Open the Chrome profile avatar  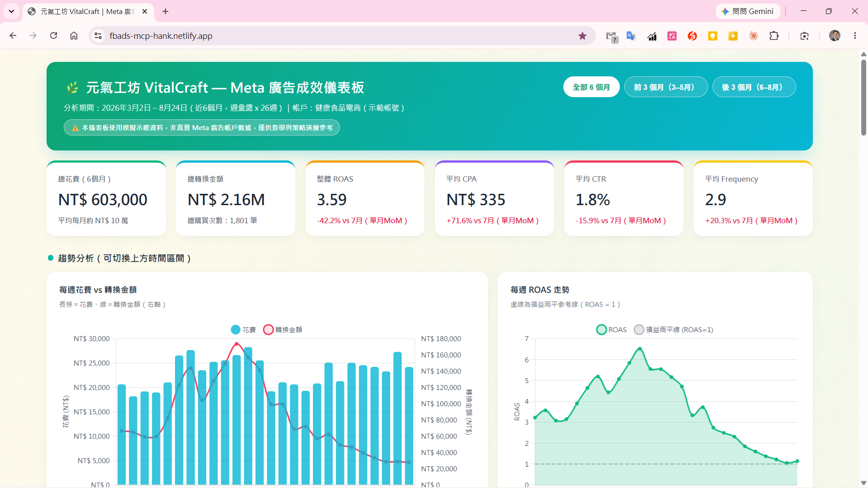click(835, 36)
